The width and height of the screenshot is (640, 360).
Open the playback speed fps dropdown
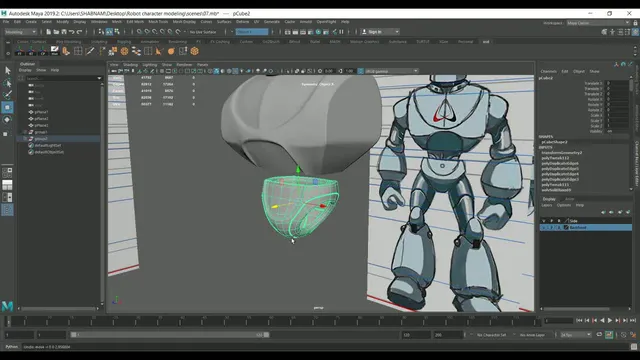point(576,335)
